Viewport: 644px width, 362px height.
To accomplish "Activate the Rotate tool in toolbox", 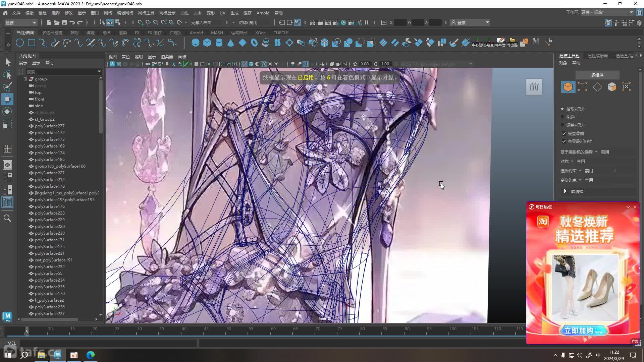I will [x=7, y=112].
